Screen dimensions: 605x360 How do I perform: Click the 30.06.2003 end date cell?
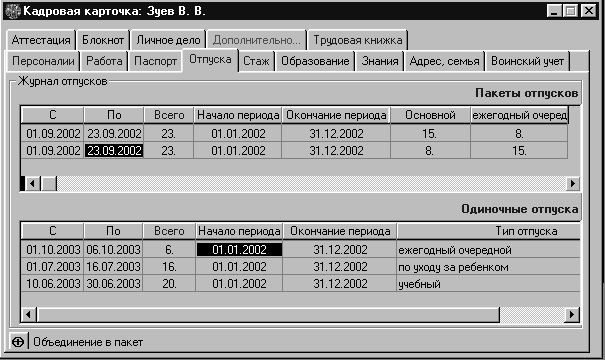[x=113, y=284]
